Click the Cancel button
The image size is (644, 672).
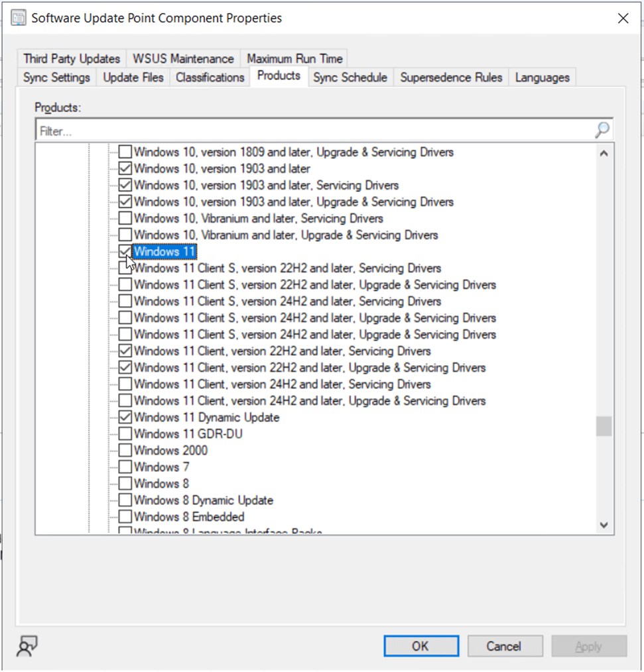click(x=505, y=646)
